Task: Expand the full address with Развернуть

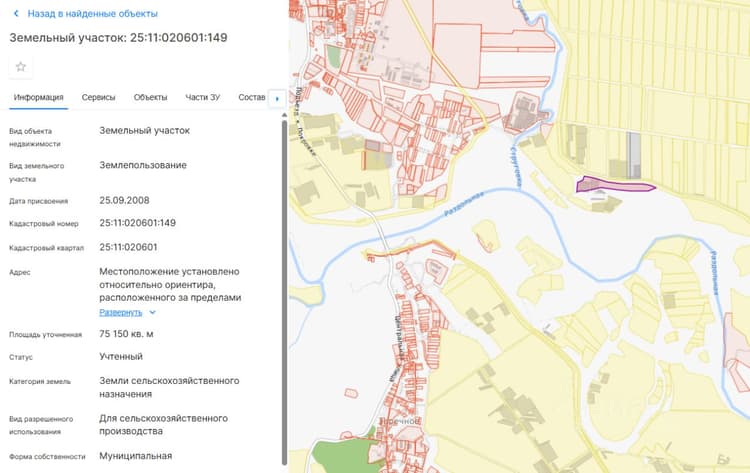Action: 121,312
